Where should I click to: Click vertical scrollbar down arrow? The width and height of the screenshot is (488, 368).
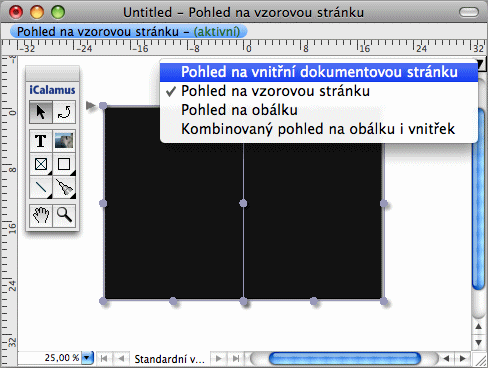coord(479,343)
